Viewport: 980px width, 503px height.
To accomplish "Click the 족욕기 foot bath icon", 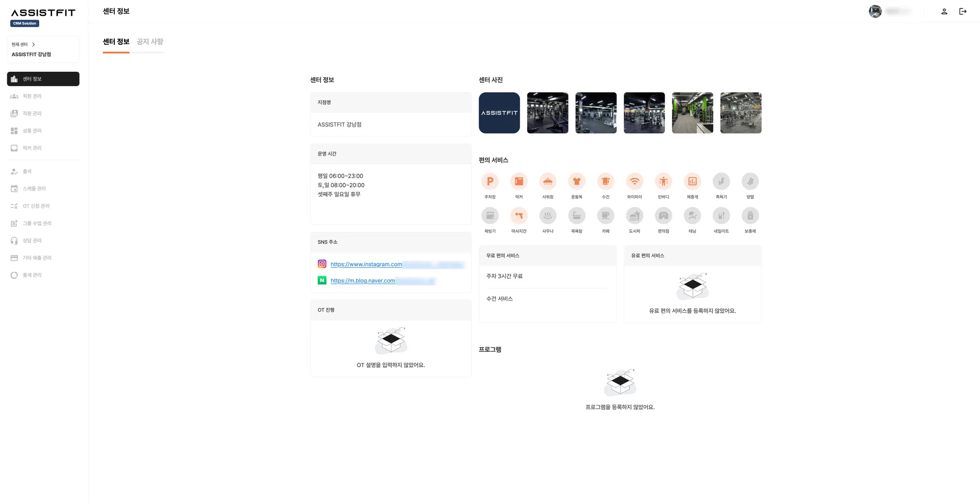I will 721,181.
